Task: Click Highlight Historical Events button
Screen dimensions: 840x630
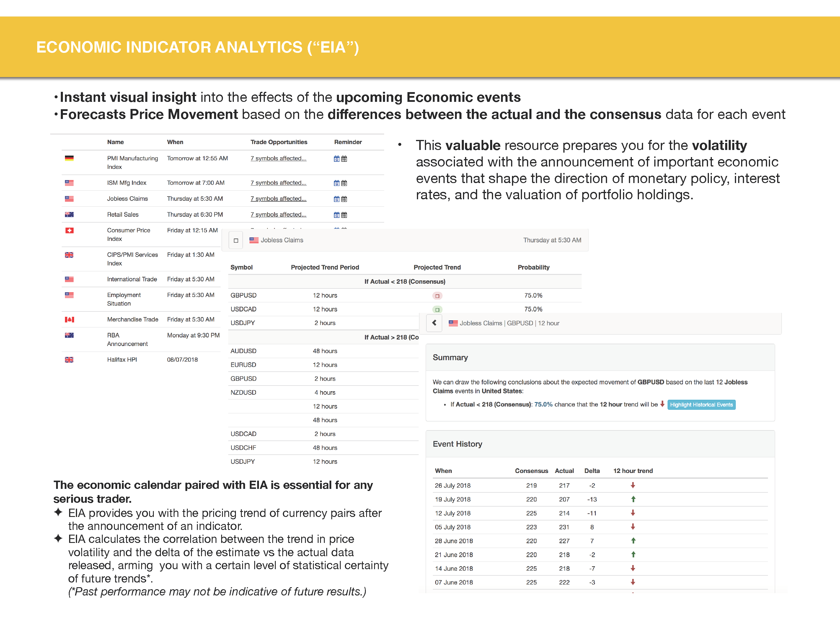Action: [x=702, y=405]
